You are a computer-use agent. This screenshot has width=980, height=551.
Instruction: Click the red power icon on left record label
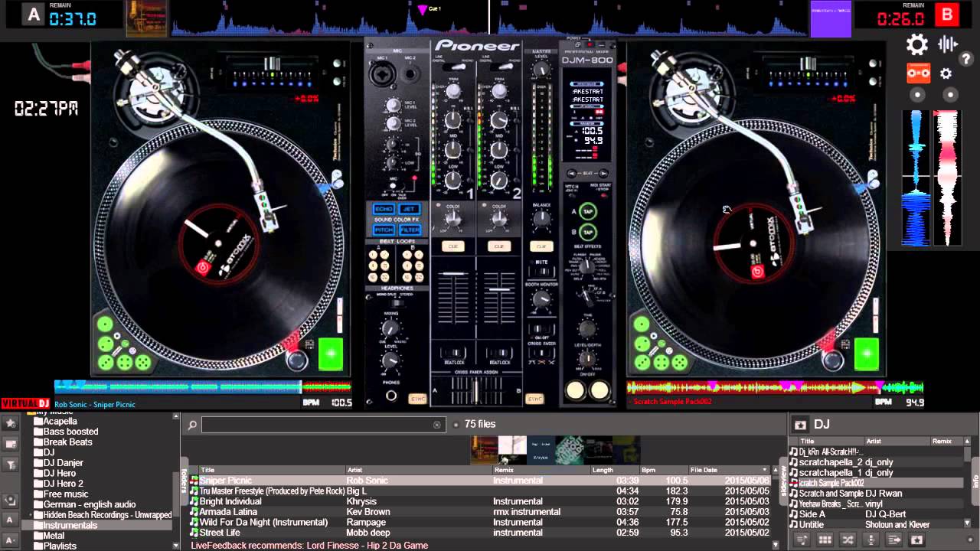point(202,268)
